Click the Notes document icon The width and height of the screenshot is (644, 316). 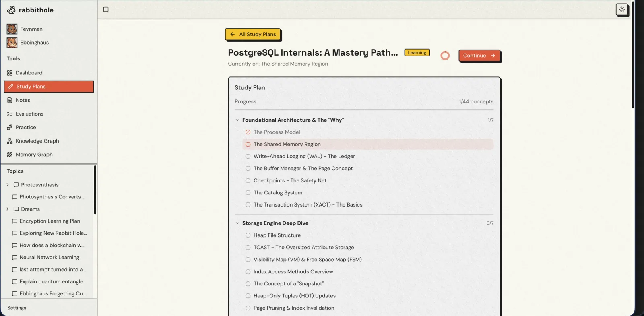pyautogui.click(x=10, y=100)
